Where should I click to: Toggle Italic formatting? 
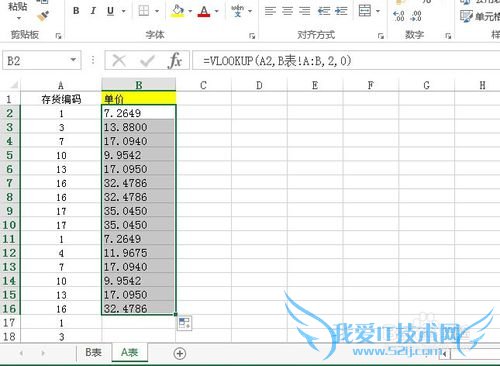click(x=93, y=11)
